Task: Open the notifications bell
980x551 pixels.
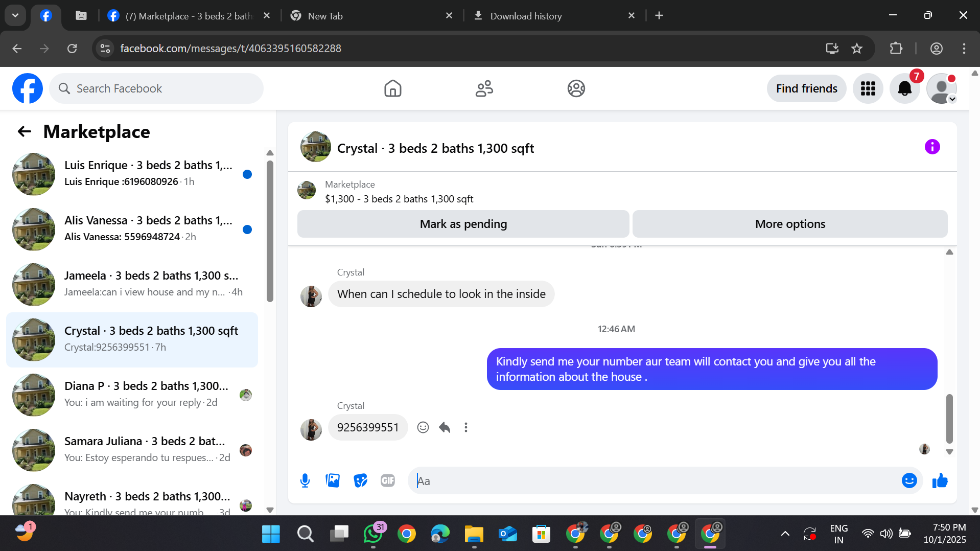Action: tap(904, 88)
